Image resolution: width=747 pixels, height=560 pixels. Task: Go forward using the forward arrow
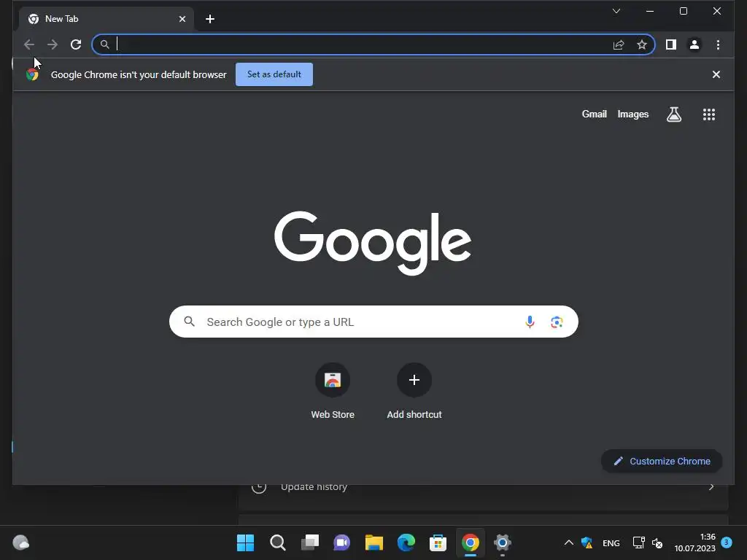click(53, 44)
